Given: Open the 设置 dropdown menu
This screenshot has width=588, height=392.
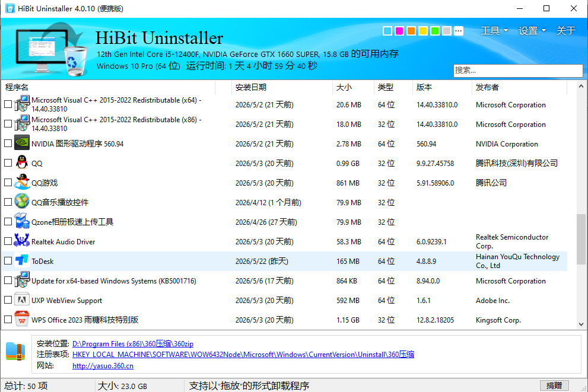Looking at the screenshot, I should pos(532,31).
